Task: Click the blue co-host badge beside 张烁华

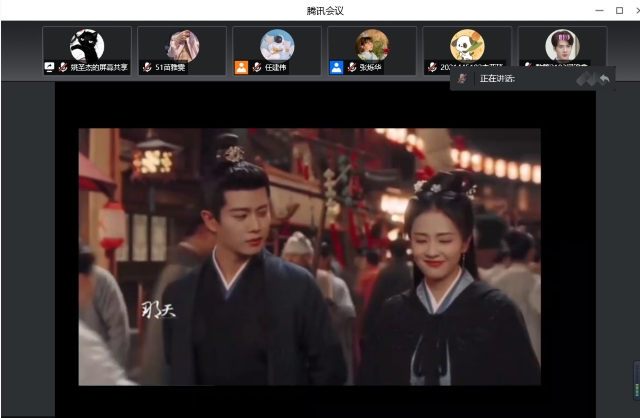Action: (x=336, y=67)
